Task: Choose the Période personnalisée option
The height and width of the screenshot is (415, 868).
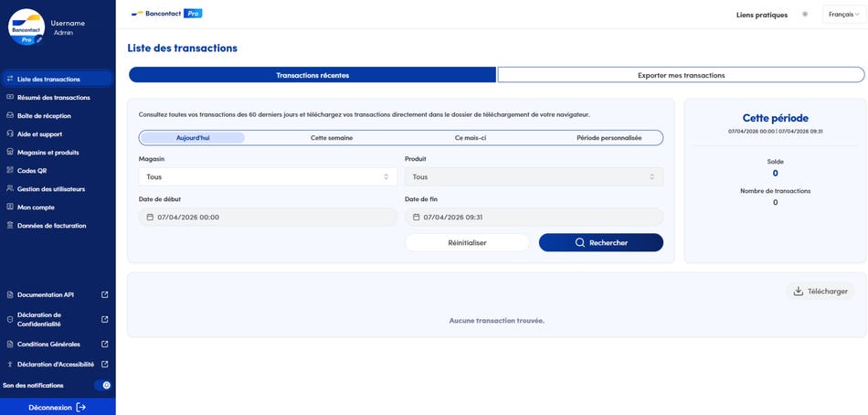Action: [609, 138]
